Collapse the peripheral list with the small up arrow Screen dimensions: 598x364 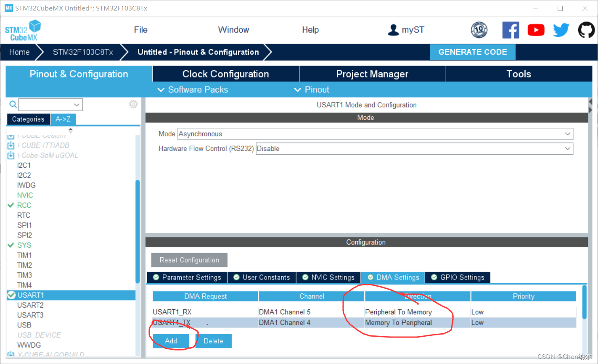pos(71,130)
